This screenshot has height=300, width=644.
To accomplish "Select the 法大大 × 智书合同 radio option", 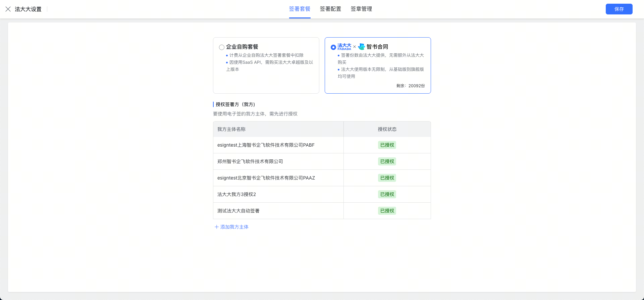I will click(x=333, y=47).
